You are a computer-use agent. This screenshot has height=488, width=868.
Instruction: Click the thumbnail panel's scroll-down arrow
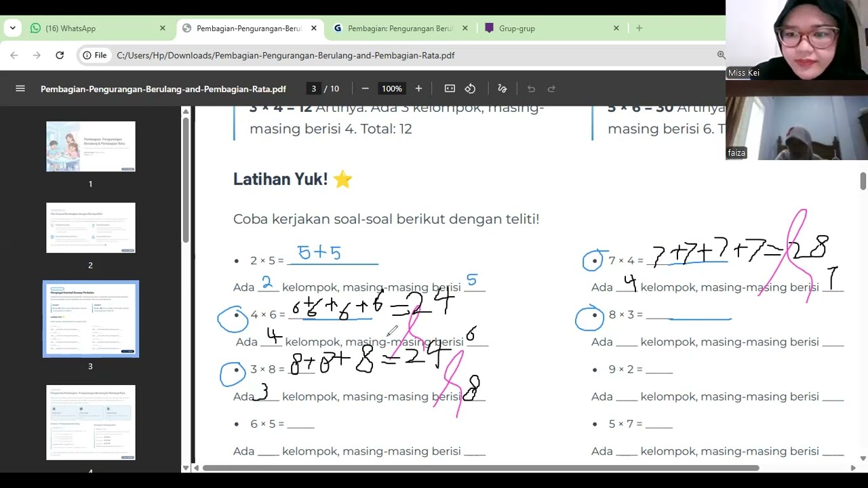coord(186,468)
